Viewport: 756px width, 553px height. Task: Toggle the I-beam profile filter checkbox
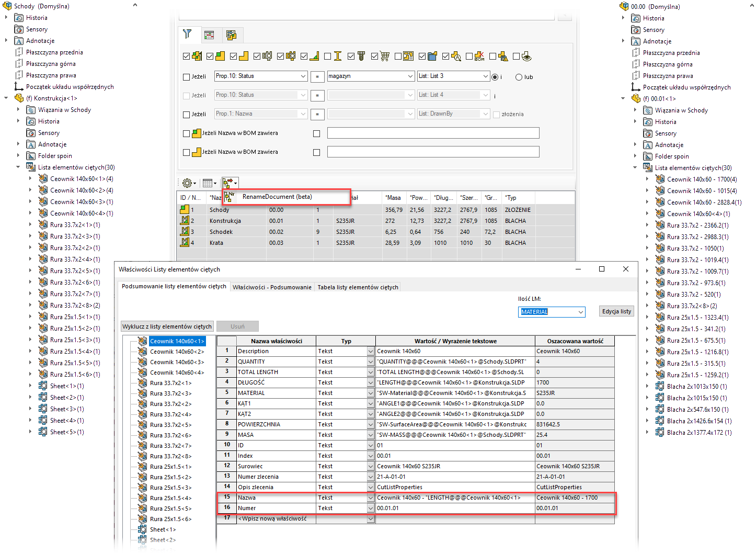tap(327, 56)
